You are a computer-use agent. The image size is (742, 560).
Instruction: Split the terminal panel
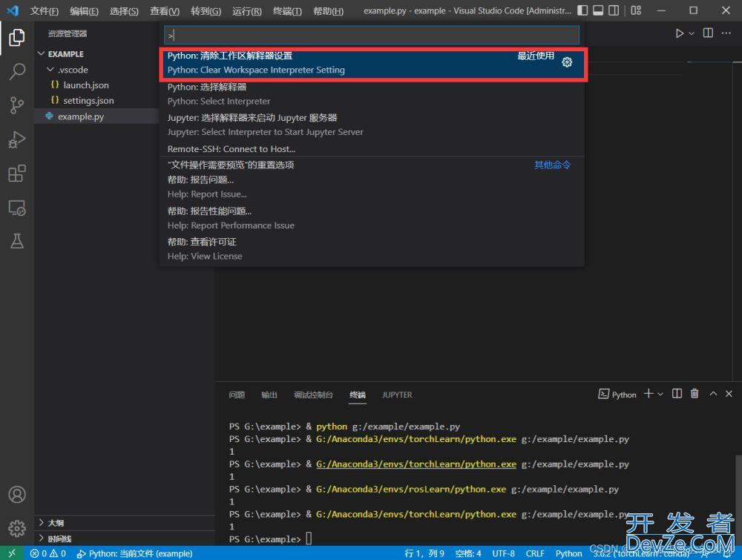(x=677, y=394)
